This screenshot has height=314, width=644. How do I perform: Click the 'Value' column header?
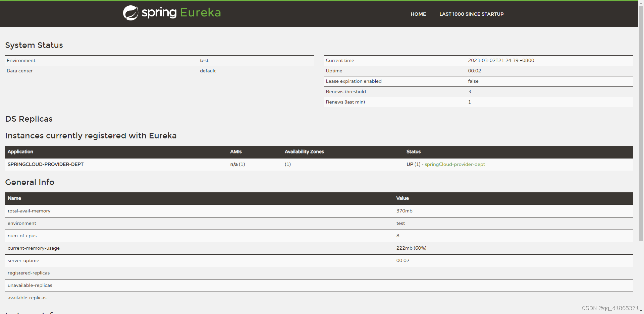(x=402, y=198)
